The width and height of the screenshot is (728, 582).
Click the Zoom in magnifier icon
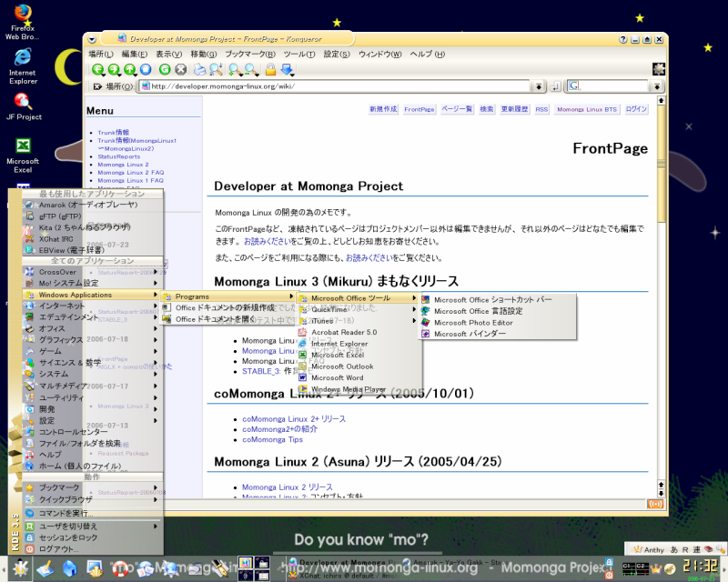(236, 70)
